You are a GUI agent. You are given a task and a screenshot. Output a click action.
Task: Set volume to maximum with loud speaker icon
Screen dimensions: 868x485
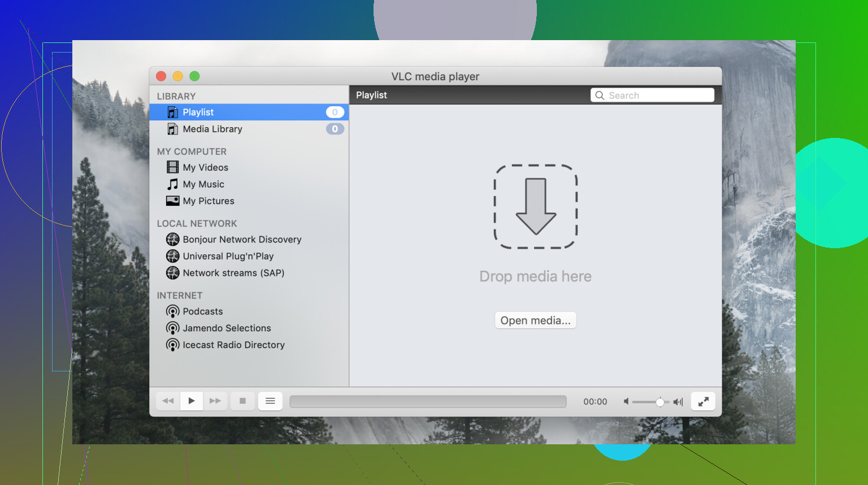point(678,401)
